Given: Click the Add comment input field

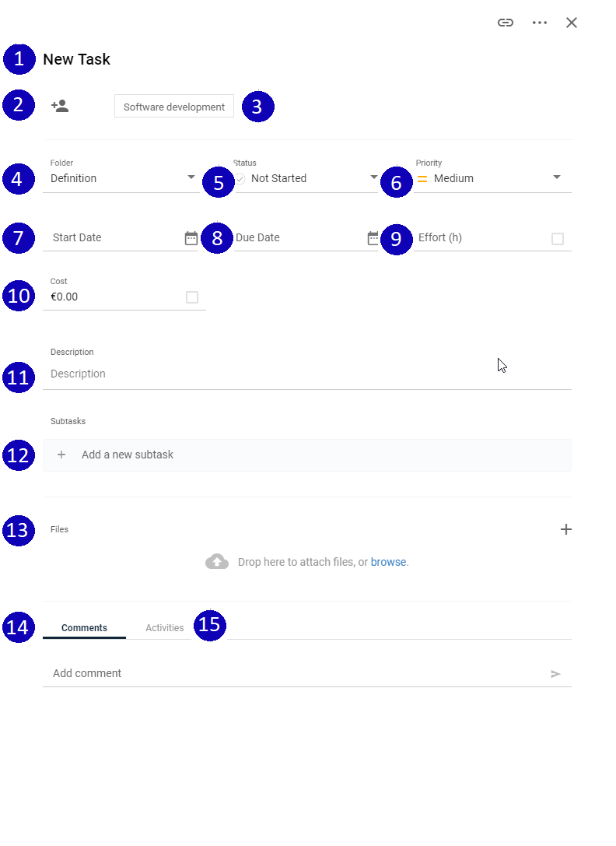Looking at the screenshot, I should point(296,673).
